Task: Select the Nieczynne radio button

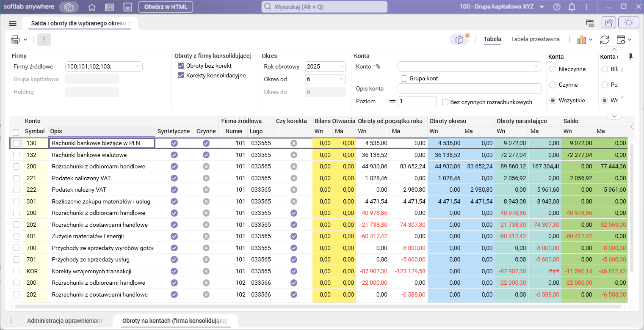Action: click(553, 69)
